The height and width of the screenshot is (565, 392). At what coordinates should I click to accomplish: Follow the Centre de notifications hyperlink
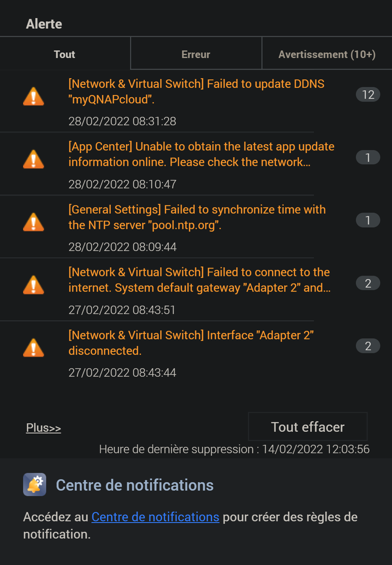click(x=155, y=517)
